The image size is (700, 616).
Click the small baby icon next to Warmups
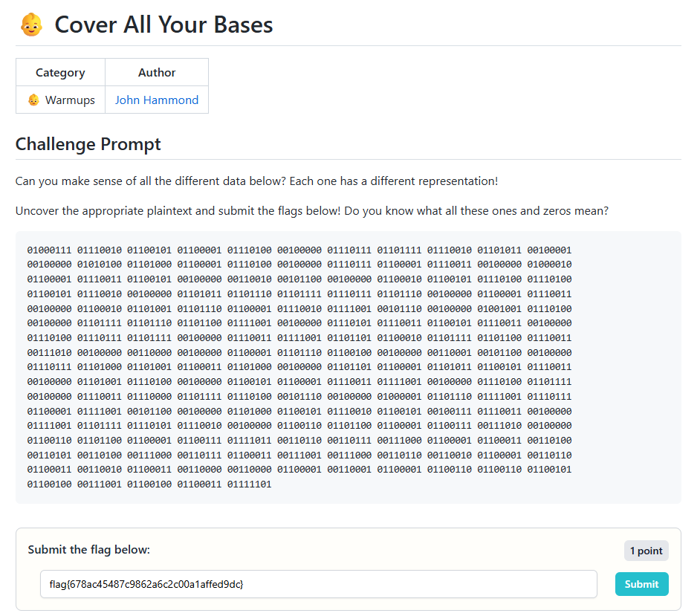pyautogui.click(x=33, y=100)
